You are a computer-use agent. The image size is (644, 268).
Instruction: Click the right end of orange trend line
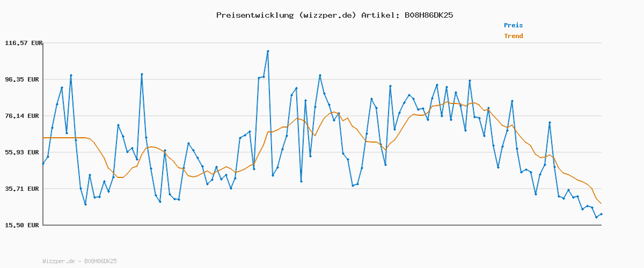click(x=601, y=204)
